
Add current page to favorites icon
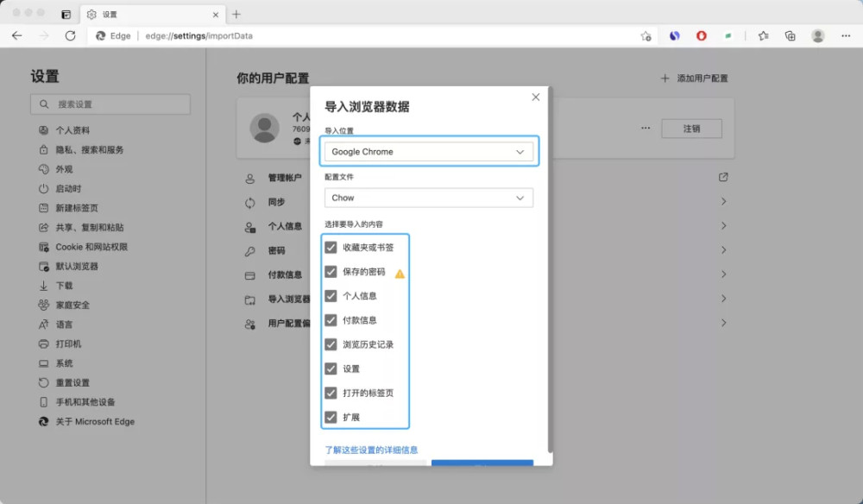coord(646,36)
